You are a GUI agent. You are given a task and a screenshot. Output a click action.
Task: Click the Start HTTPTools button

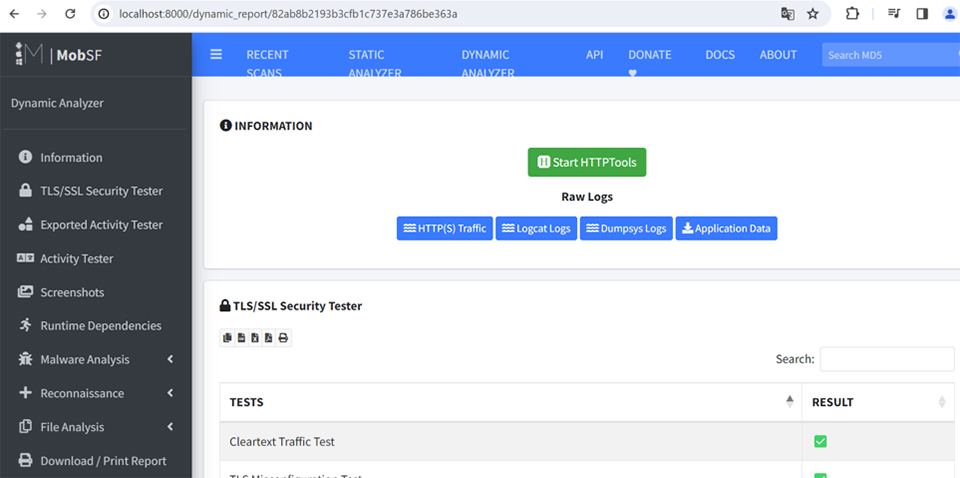click(x=587, y=162)
